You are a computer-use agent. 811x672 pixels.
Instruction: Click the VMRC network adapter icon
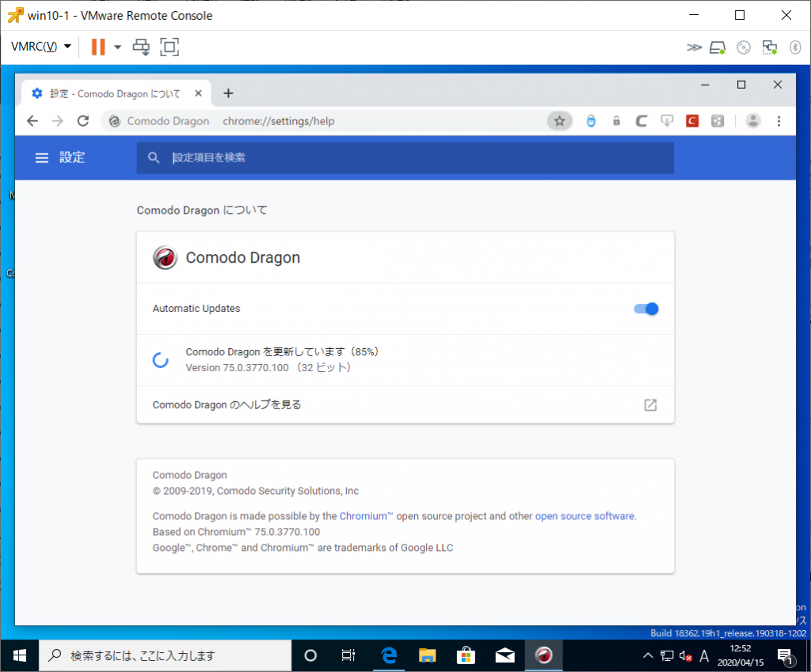click(770, 47)
